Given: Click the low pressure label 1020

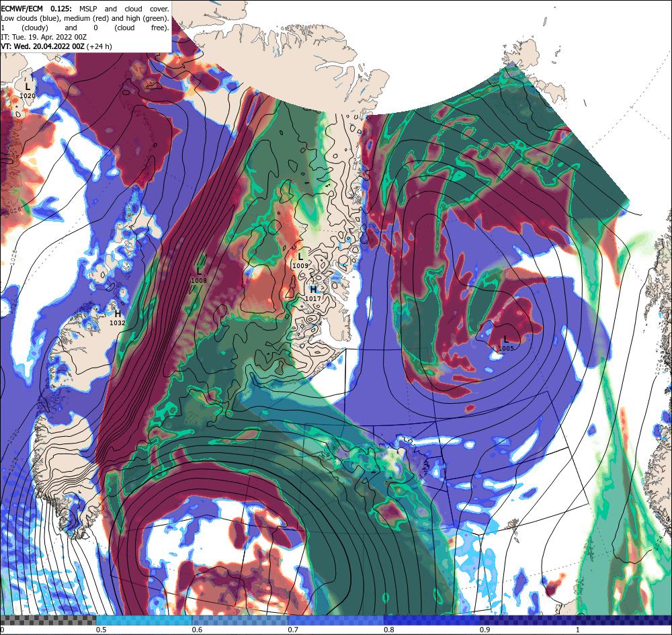Looking at the screenshot, I should (28, 91).
